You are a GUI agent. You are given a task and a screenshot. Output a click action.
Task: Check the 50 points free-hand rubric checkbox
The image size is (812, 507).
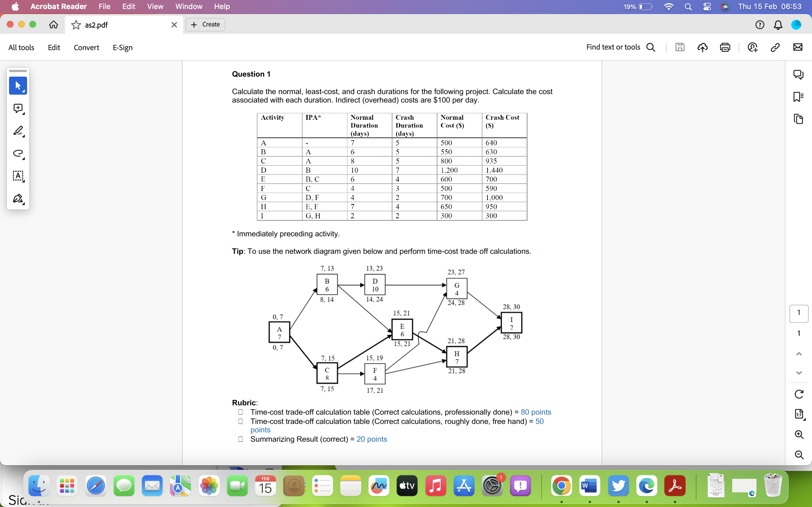click(240, 421)
